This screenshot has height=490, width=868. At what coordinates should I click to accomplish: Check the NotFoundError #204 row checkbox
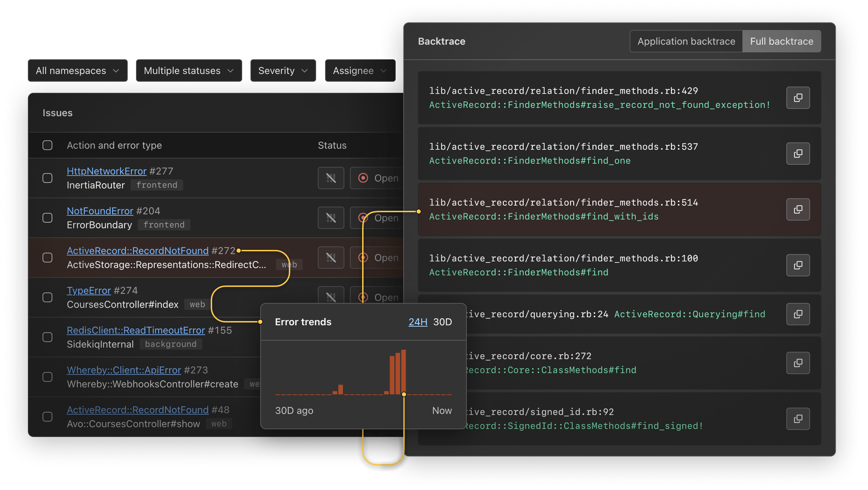coord(47,218)
